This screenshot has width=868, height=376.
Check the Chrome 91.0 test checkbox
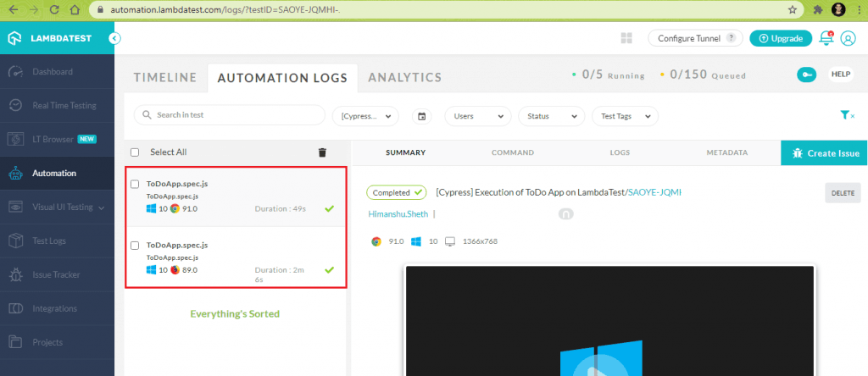(135, 184)
